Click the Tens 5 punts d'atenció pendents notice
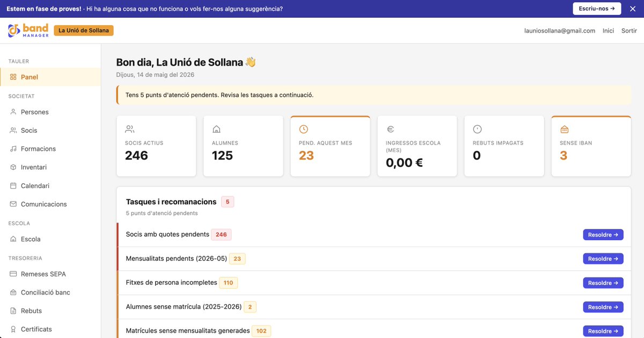 (x=374, y=95)
